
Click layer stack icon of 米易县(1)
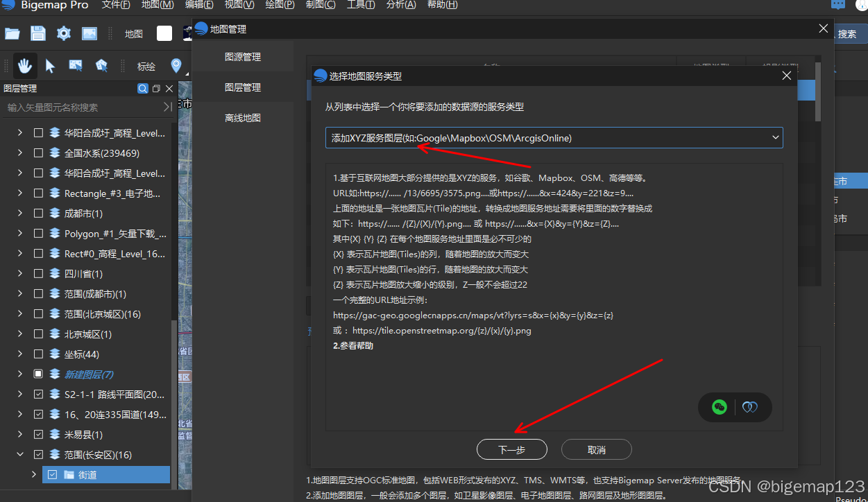pos(54,435)
